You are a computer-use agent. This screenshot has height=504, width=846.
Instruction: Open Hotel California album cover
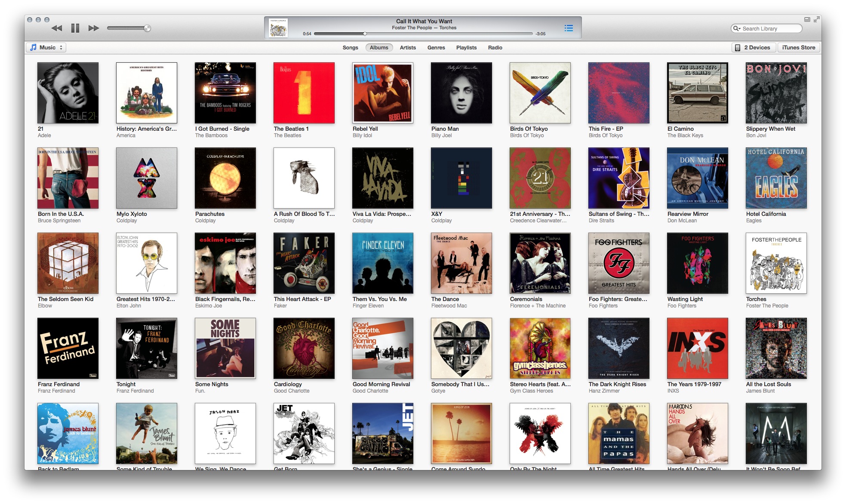[776, 178]
